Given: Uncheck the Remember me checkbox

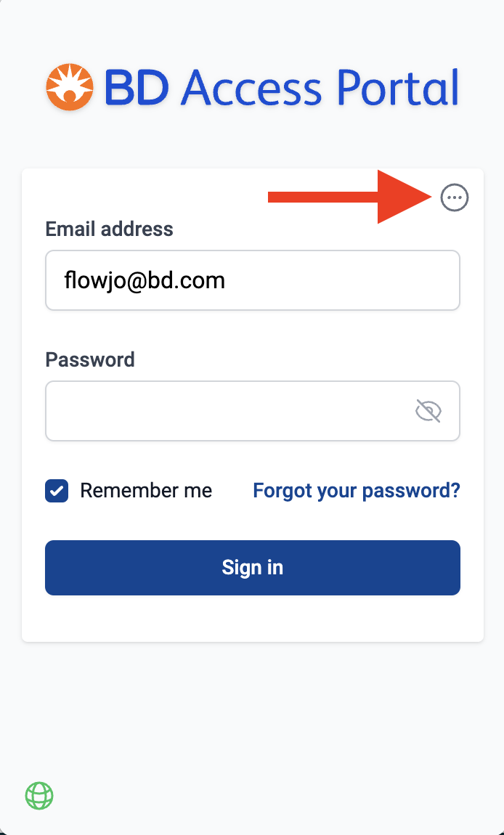Looking at the screenshot, I should [57, 490].
